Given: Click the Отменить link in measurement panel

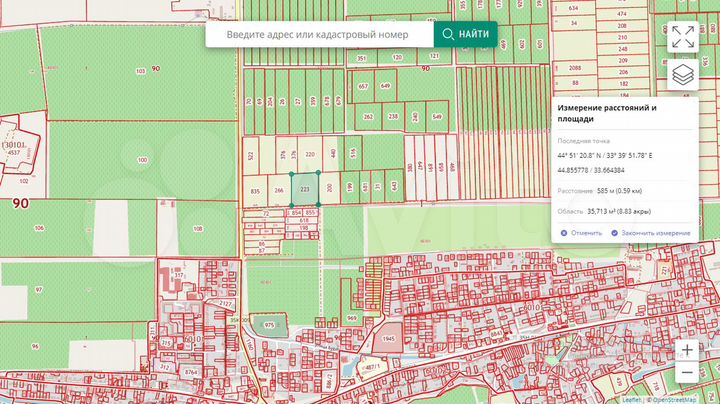Looking at the screenshot, I should coord(586,233).
